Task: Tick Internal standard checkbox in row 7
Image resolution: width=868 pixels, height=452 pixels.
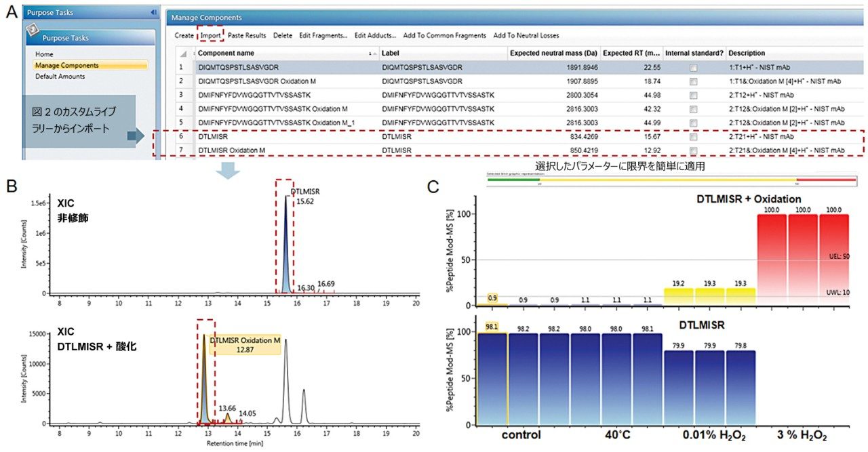Action: tap(693, 149)
